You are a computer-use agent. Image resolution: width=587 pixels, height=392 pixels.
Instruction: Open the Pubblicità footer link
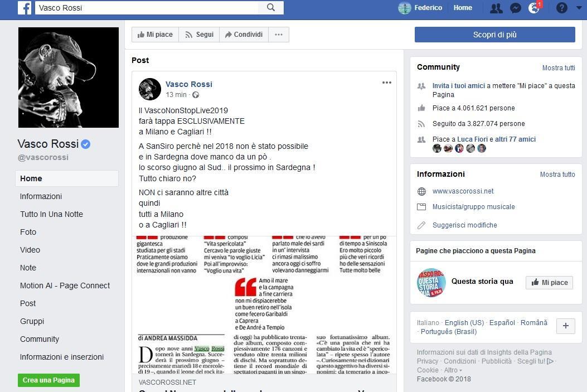pyautogui.click(x=496, y=361)
